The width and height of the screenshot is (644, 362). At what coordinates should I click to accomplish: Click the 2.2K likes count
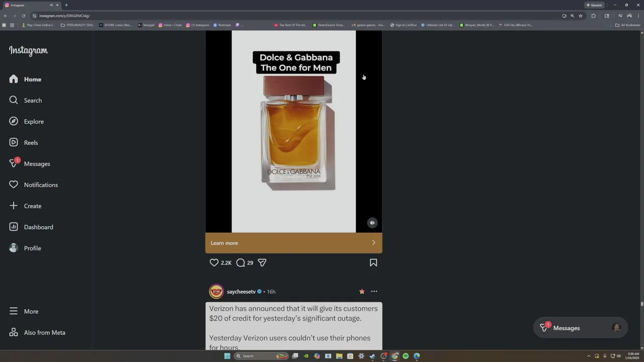click(226, 263)
